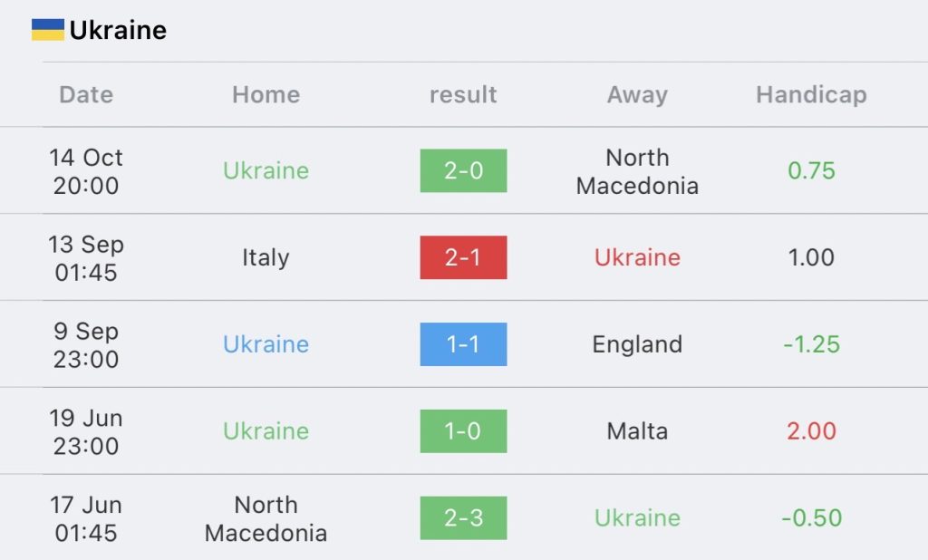Click the 1-0 result against Malta

tap(463, 431)
